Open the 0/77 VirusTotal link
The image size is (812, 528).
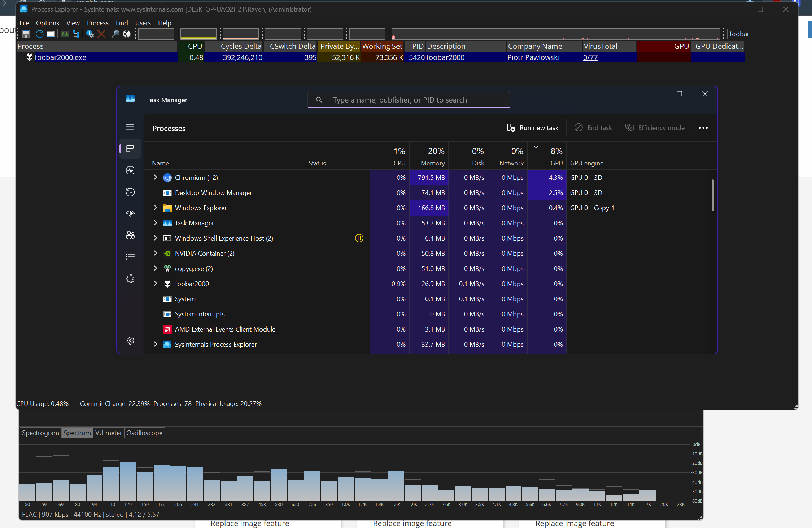[x=590, y=57]
